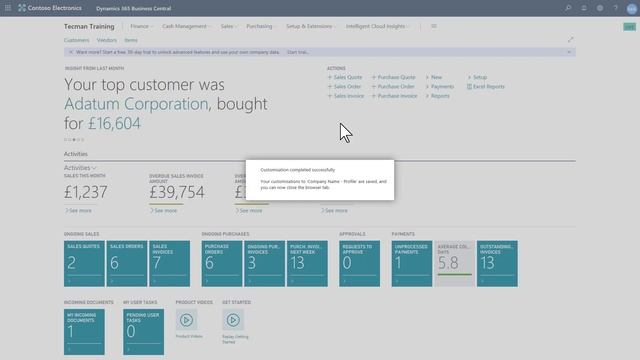Dismiss the trial notification with X
Viewport: 640px width, 360px height.
point(71,52)
